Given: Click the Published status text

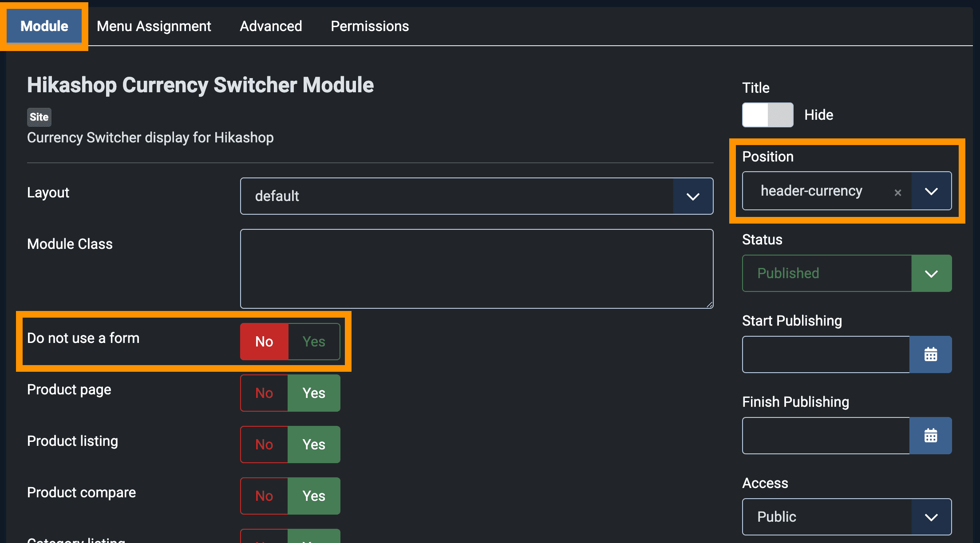Looking at the screenshot, I should coord(788,273).
